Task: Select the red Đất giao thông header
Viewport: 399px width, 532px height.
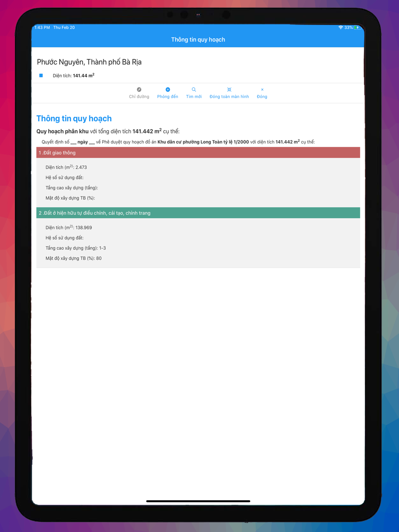Action: click(x=198, y=153)
